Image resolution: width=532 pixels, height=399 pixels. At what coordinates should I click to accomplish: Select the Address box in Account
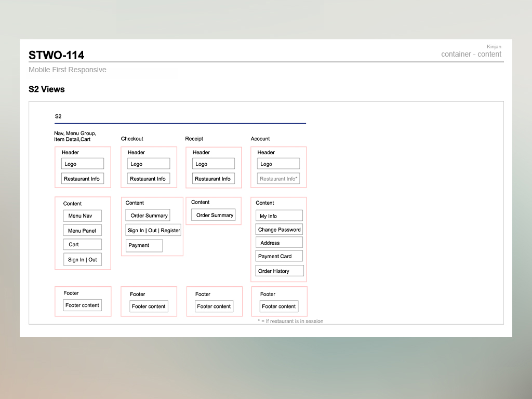(279, 243)
